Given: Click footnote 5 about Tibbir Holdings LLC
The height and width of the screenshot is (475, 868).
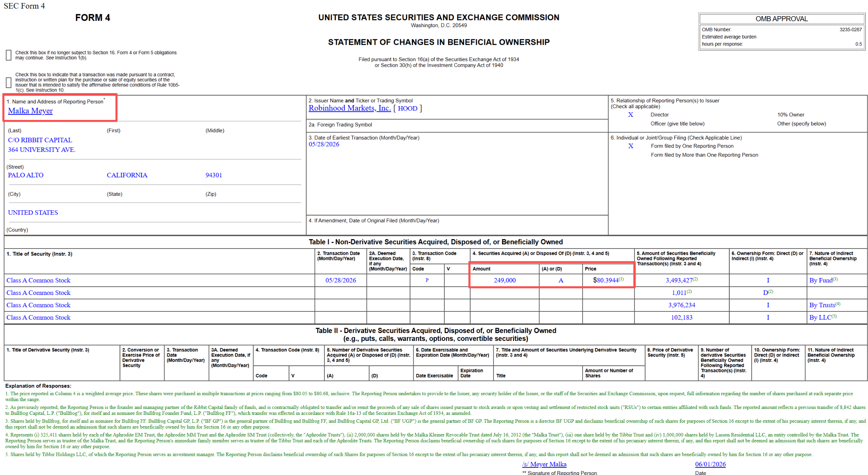Looking at the screenshot, I should point(409,455).
